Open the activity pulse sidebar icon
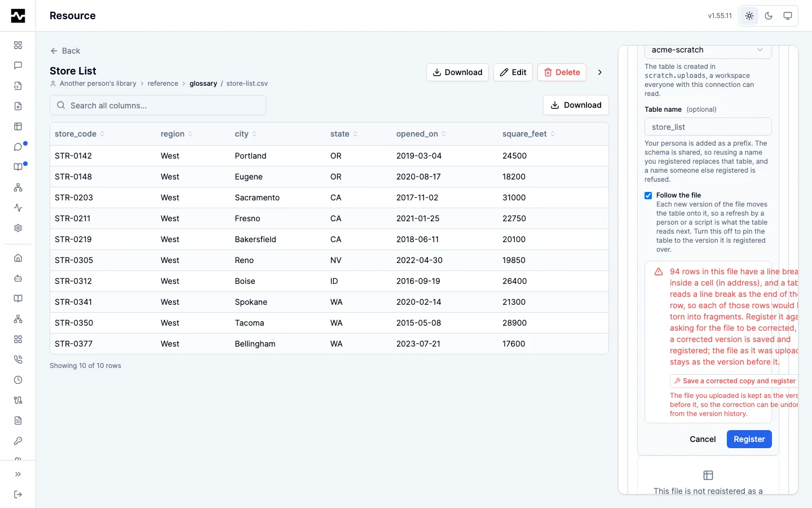Viewport: 812px width, 508px height. click(x=18, y=208)
